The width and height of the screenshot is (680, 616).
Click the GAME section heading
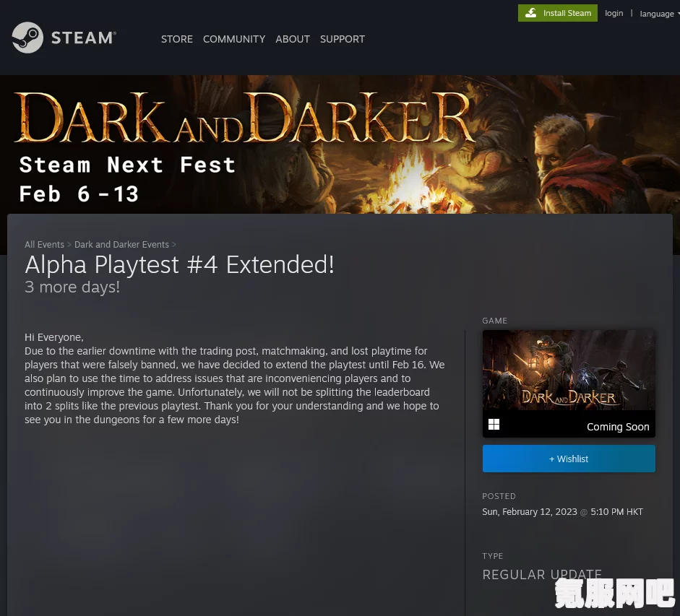tap(494, 321)
